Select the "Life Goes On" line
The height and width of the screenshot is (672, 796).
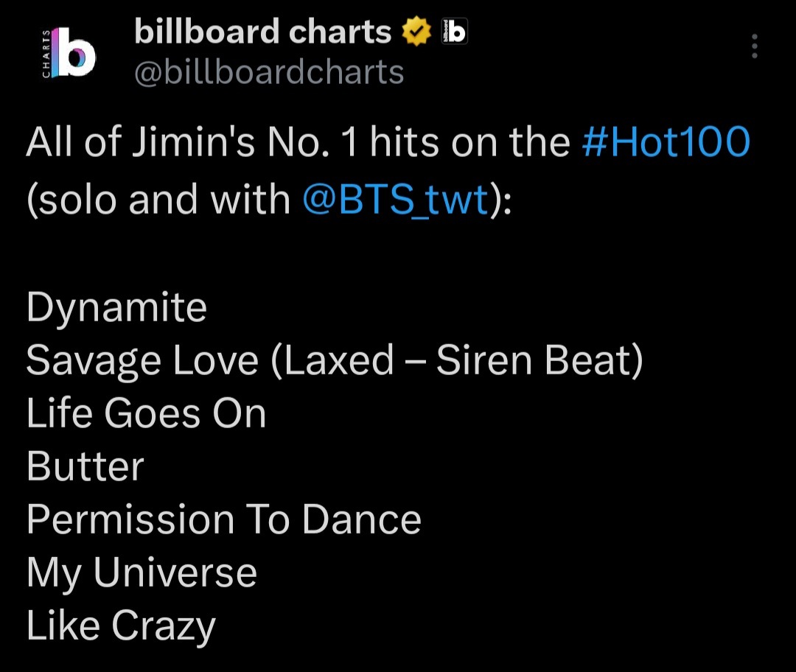click(x=146, y=414)
